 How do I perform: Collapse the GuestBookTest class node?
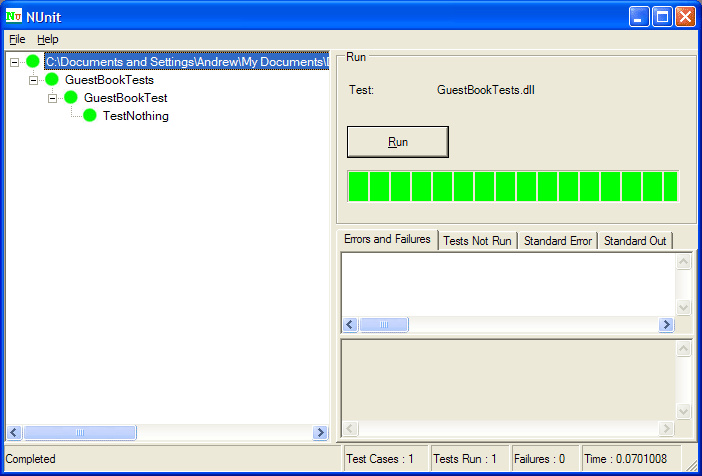(52, 99)
